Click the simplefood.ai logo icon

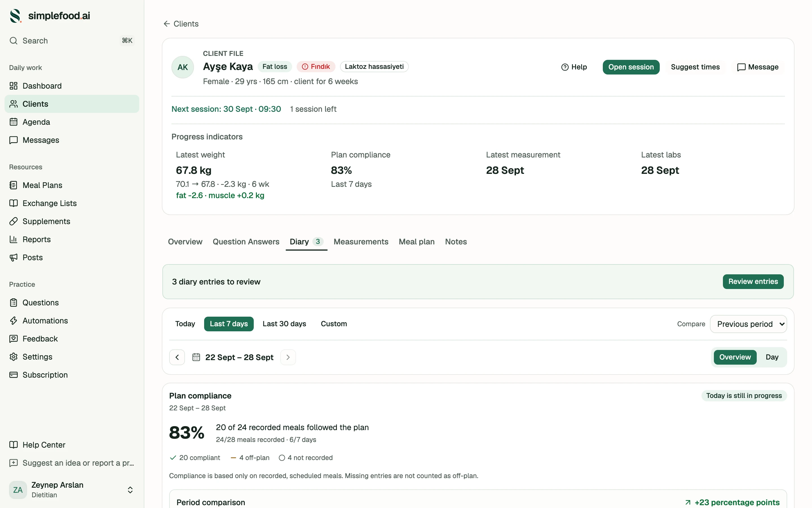click(x=16, y=16)
